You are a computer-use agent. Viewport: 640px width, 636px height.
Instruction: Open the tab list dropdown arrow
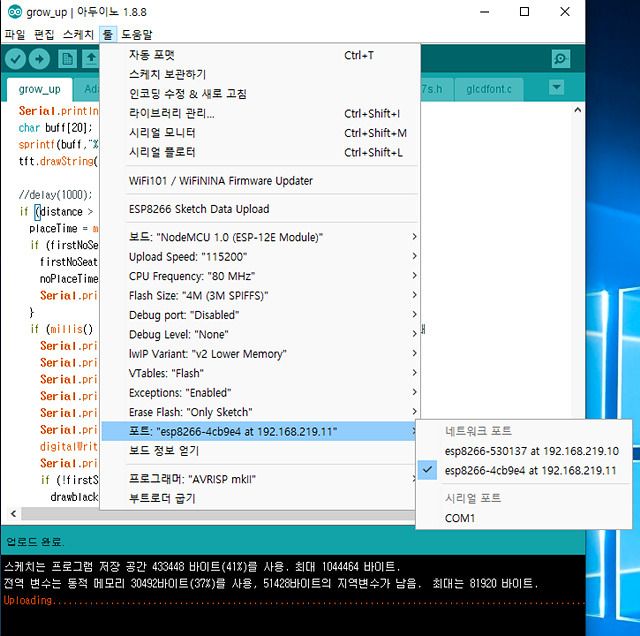(556, 87)
